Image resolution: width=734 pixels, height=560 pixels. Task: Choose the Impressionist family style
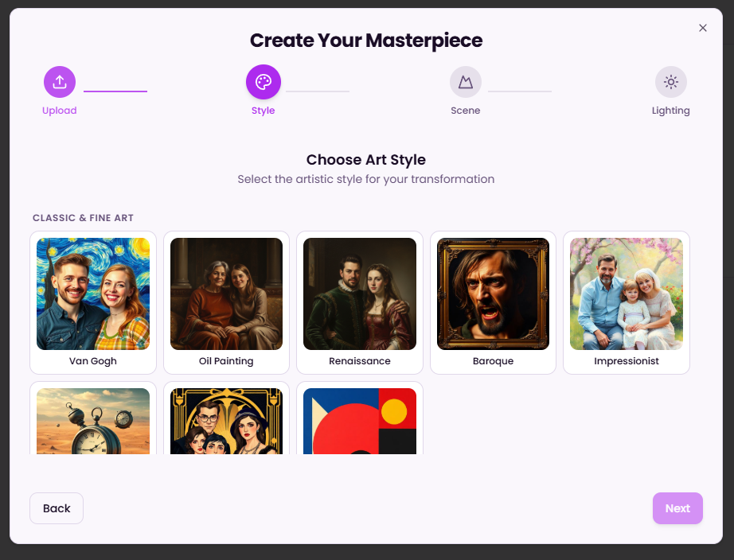click(x=627, y=294)
